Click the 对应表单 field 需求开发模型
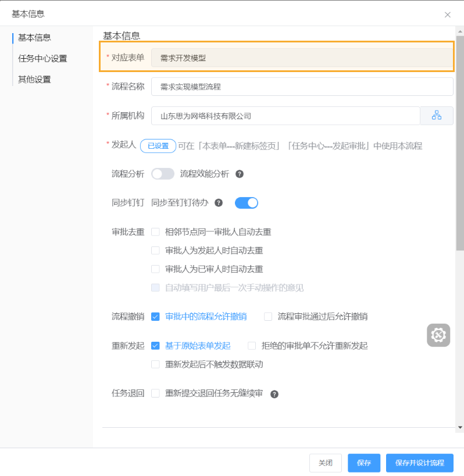 point(302,58)
